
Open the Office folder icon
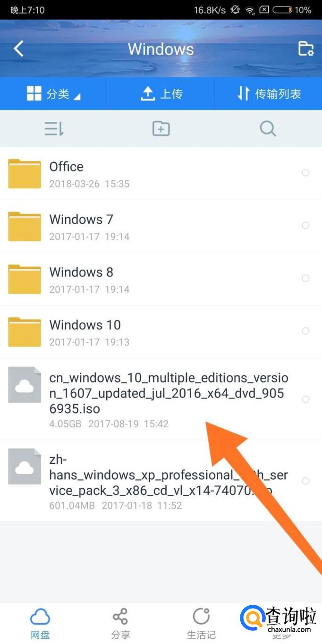[x=25, y=174]
